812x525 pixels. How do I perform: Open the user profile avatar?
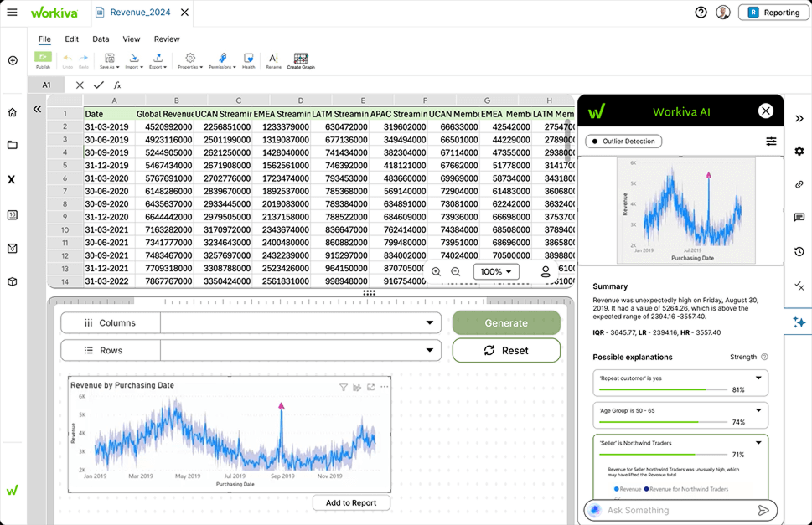tap(723, 13)
